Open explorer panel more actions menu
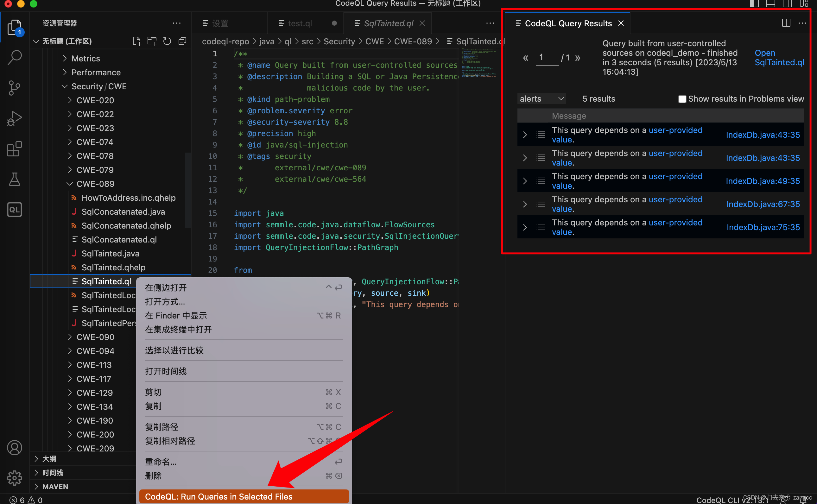This screenshot has width=817, height=504. pyautogui.click(x=177, y=23)
